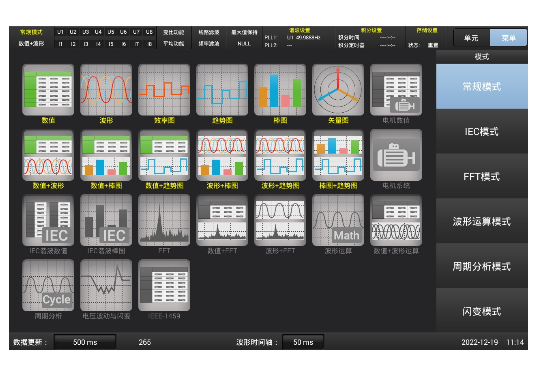Toggle the U8 voltage channel indicator

click(x=149, y=32)
